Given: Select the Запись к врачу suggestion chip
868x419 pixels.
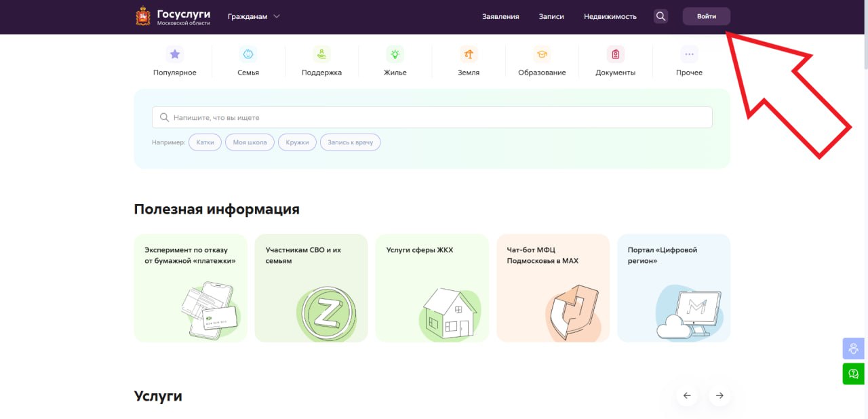Looking at the screenshot, I should tap(350, 142).
